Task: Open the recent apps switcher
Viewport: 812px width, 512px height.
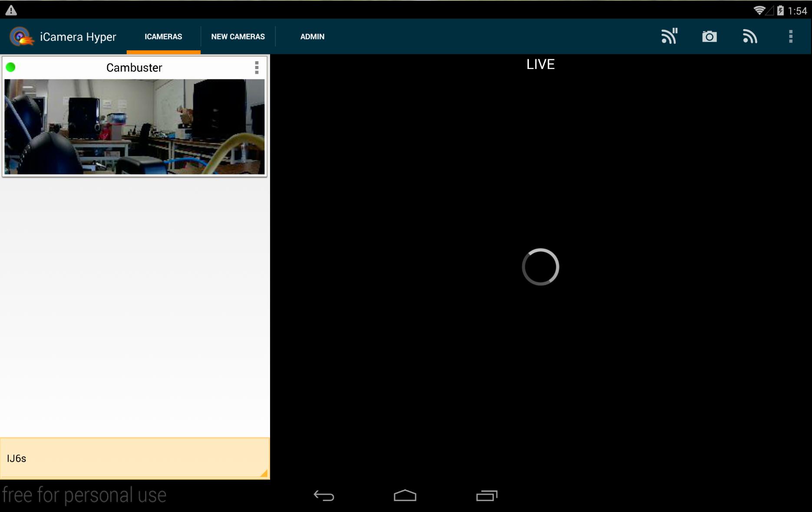Action: (x=486, y=496)
